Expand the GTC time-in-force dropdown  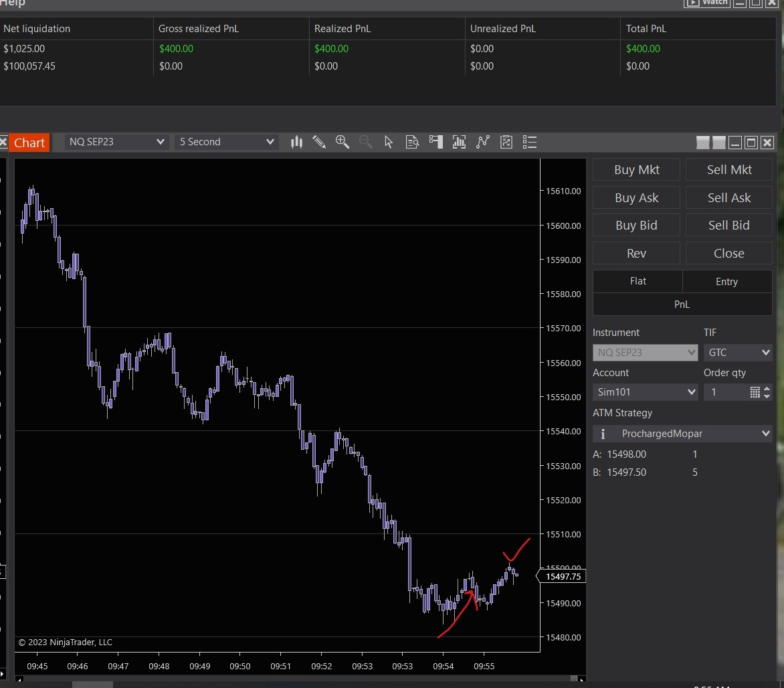738,352
